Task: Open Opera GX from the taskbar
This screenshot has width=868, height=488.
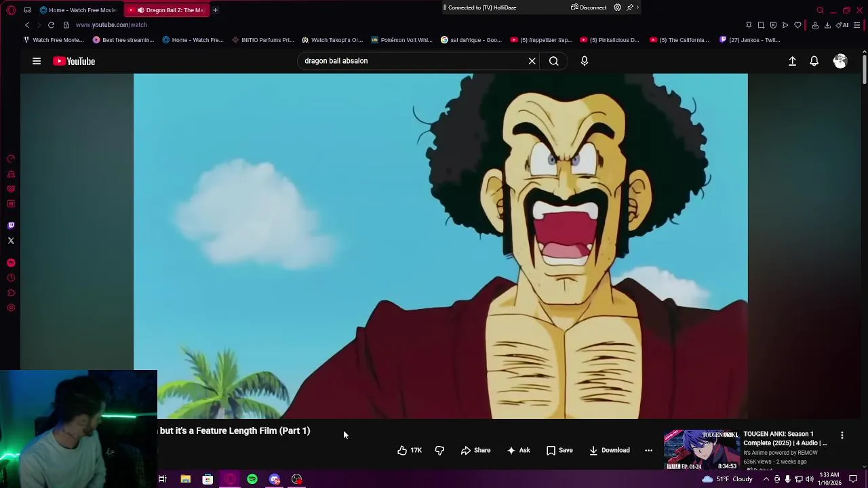Action: 230,479
